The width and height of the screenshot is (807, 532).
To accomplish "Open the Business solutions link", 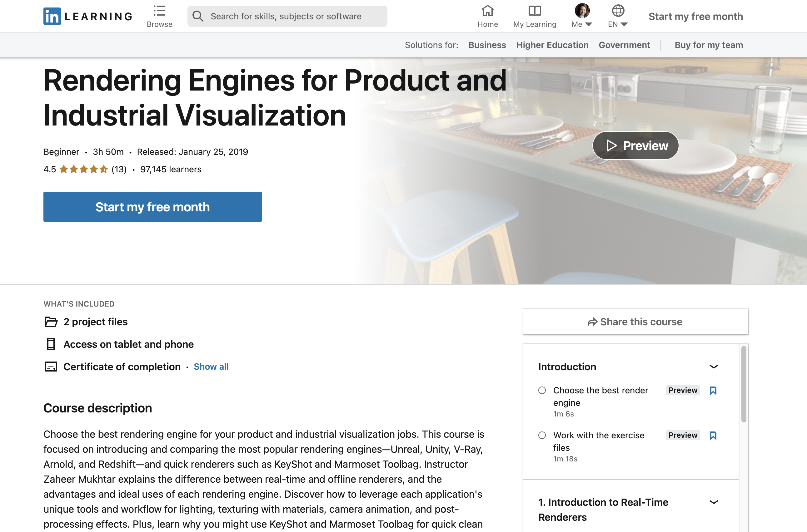I will coord(487,45).
